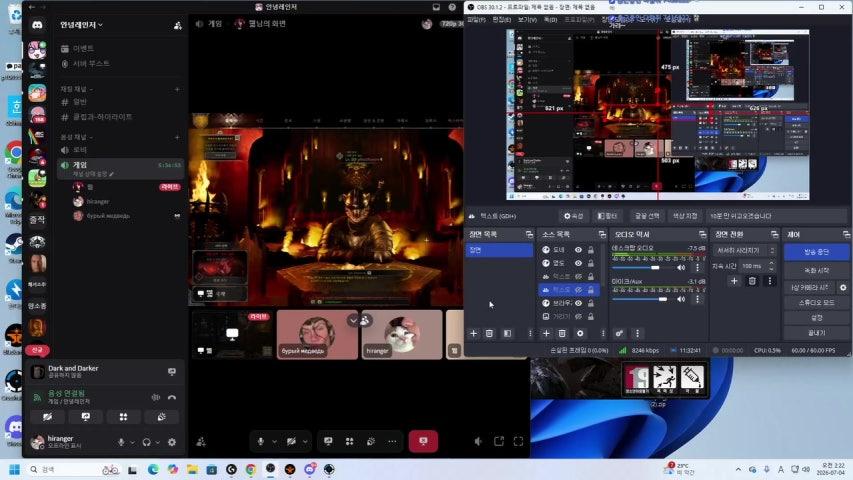Click Exit button in OBS controls

[x=816, y=333]
